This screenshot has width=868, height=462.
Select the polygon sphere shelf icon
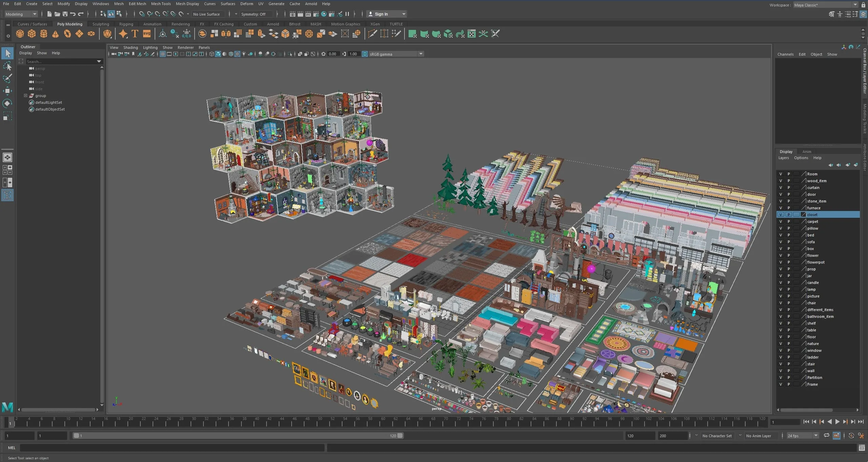pyautogui.click(x=20, y=34)
